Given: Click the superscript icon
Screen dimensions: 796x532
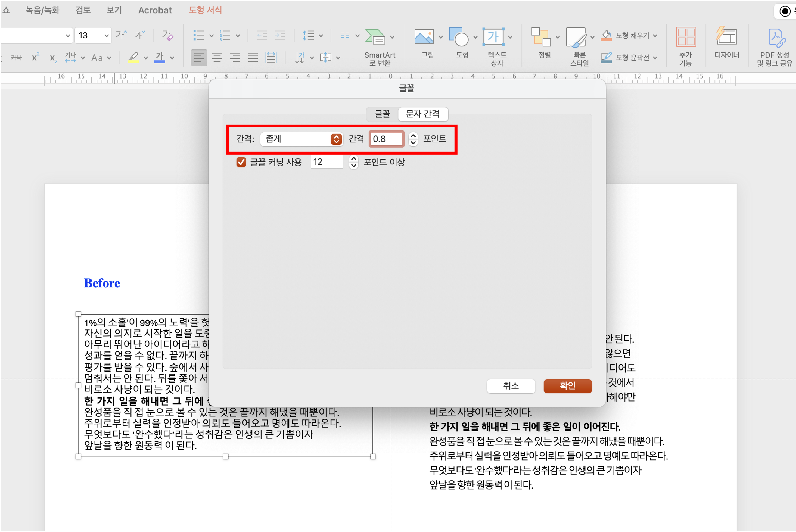Looking at the screenshot, I should (x=35, y=57).
